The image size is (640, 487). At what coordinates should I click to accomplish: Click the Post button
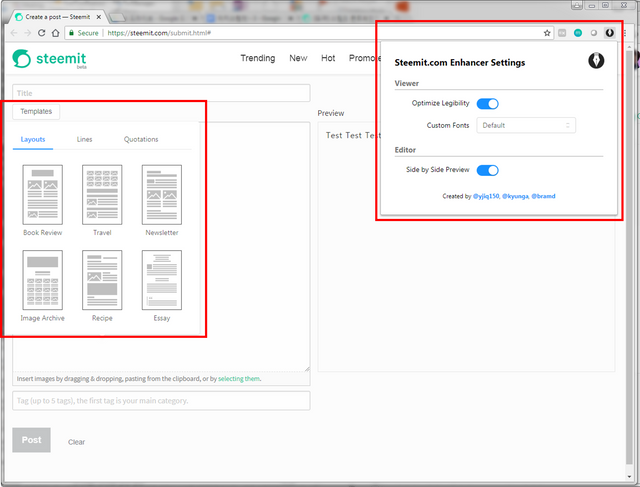pos(31,440)
